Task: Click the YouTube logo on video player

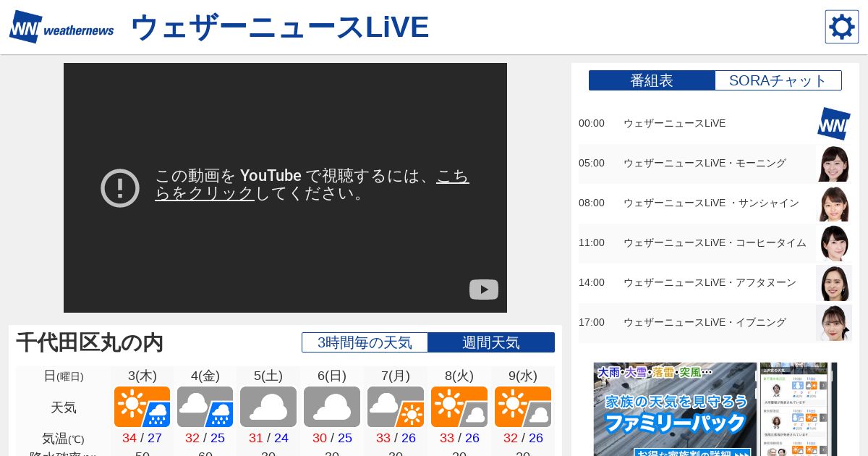Action: pos(484,290)
